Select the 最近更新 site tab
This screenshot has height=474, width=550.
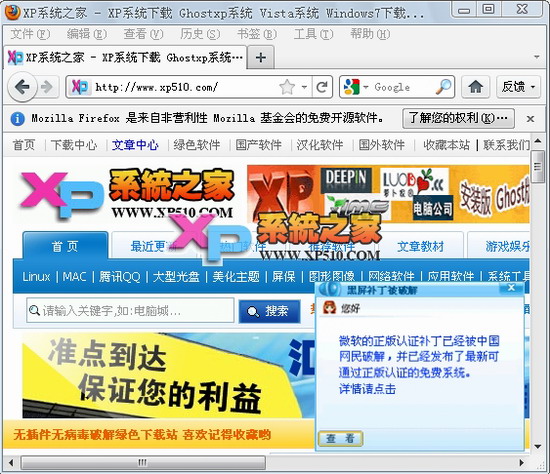tap(154, 247)
